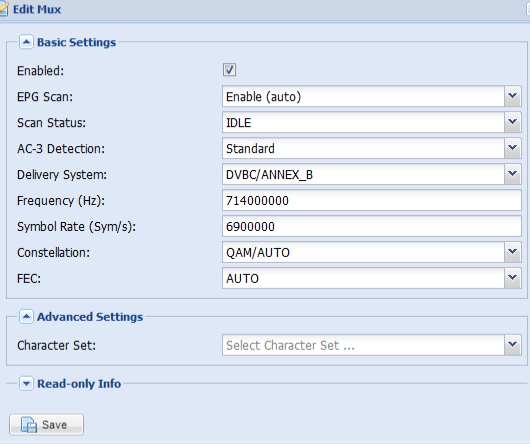Expand the Read-only Info section arrow
Image resolution: width=530 pixels, height=444 pixels.
pos(26,384)
